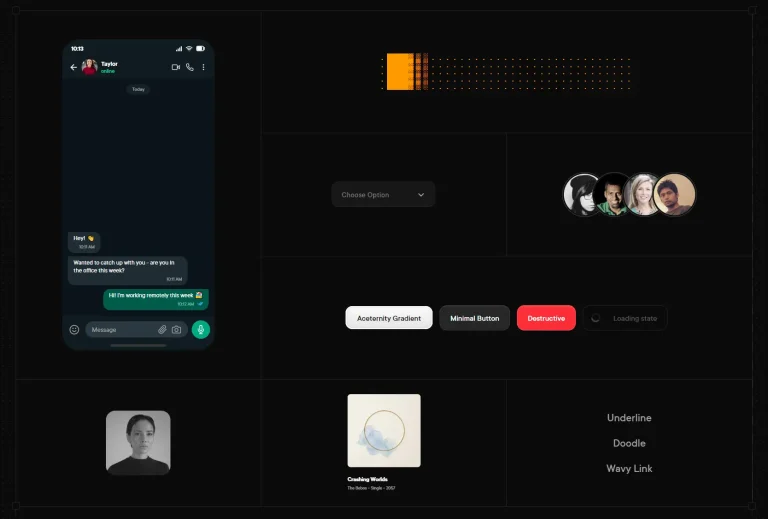Screen dimensions: 768x519
Task: Click the Minimal Button
Action: click(475, 318)
